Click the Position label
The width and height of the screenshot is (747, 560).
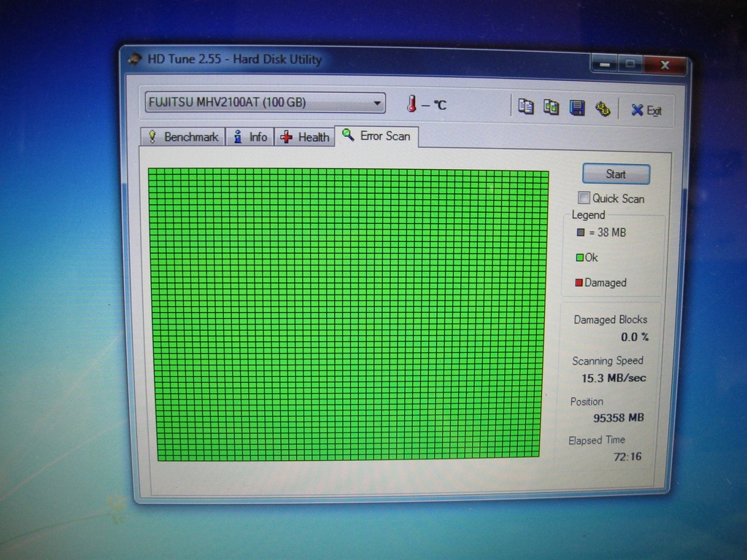point(587,402)
